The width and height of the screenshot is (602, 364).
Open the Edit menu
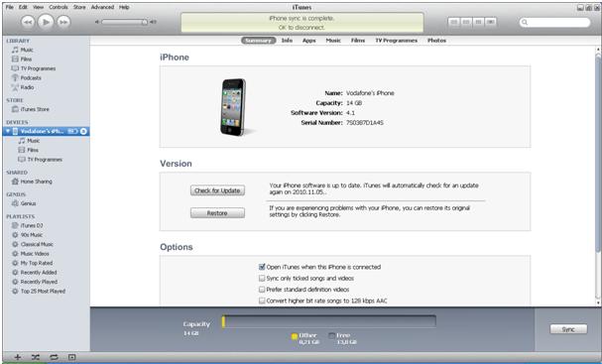pos(23,7)
